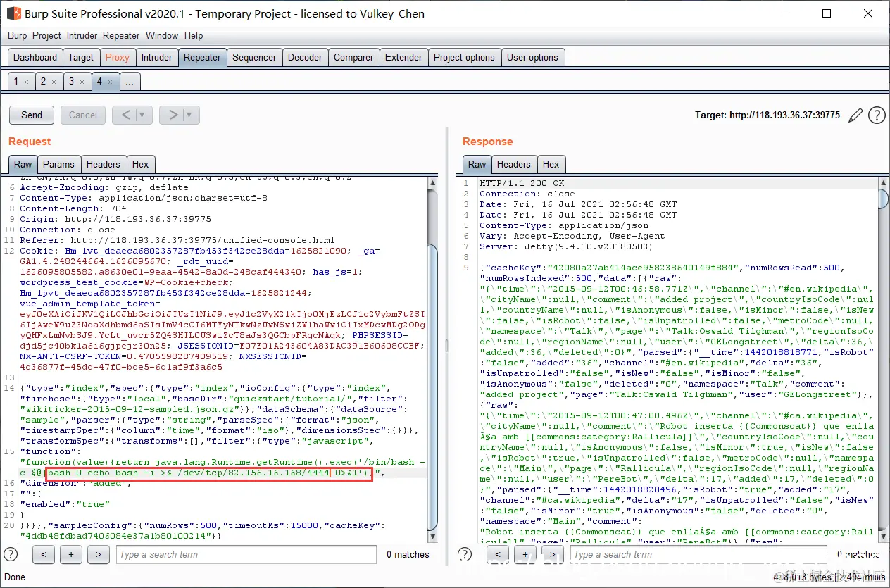The height and width of the screenshot is (588, 890).
Task: Open a new Repeater tab with the "..." tab
Action: [x=130, y=82]
